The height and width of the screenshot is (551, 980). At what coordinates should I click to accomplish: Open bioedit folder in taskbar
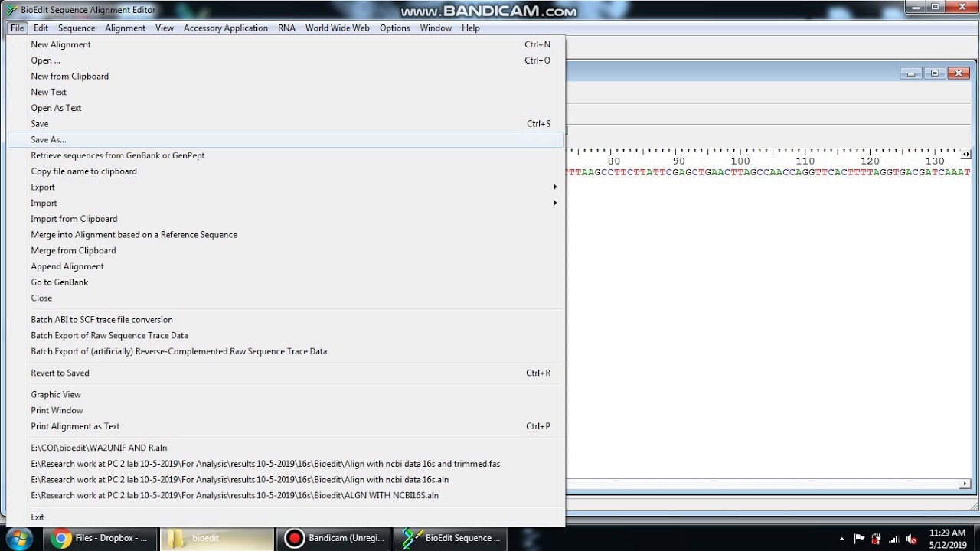[x=217, y=538]
